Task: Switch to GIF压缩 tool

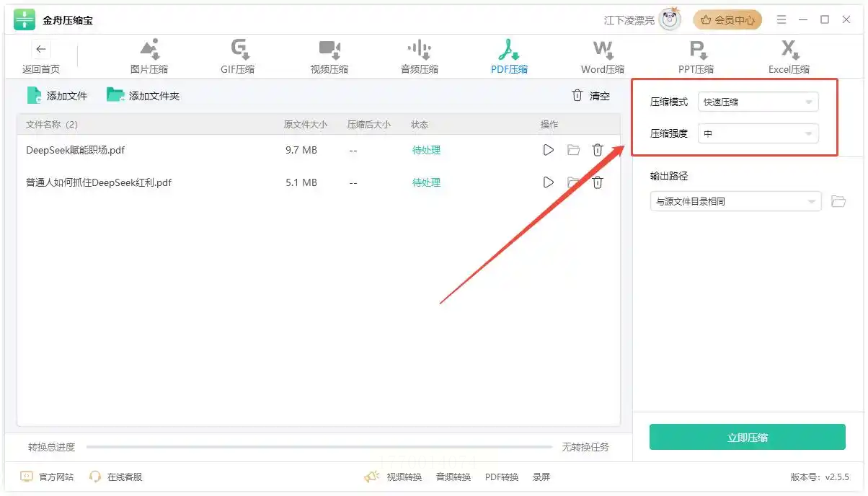Action: (x=237, y=58)
